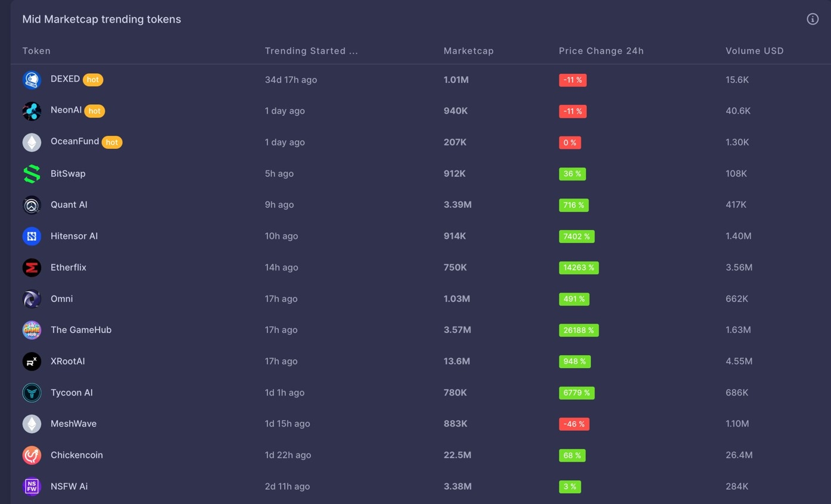The width and height of the screenshot is (831, 504).
Task: Sort by the Marketcap column header
Action: pos(468,51)
